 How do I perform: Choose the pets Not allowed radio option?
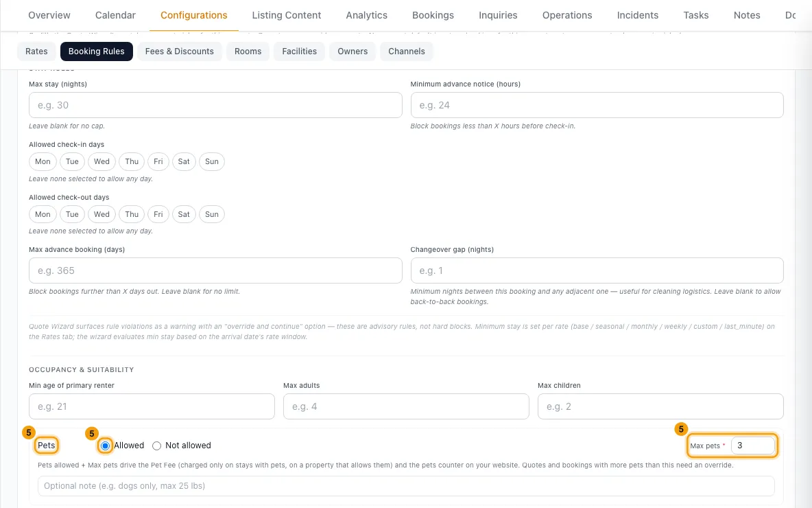click(x=156, y=446)
